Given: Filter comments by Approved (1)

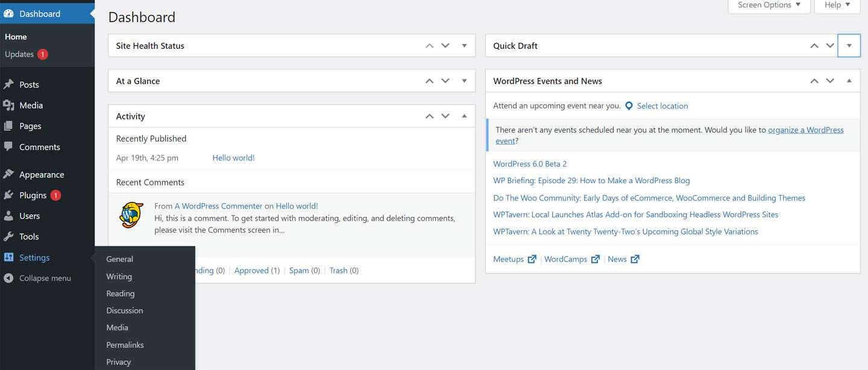Looking at the screenshot, I should [x=257, y=271].
